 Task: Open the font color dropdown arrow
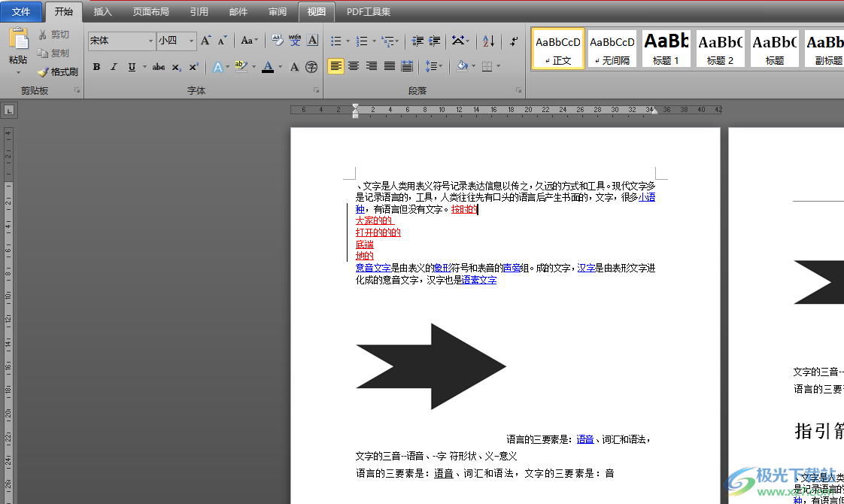pos(281,67)
